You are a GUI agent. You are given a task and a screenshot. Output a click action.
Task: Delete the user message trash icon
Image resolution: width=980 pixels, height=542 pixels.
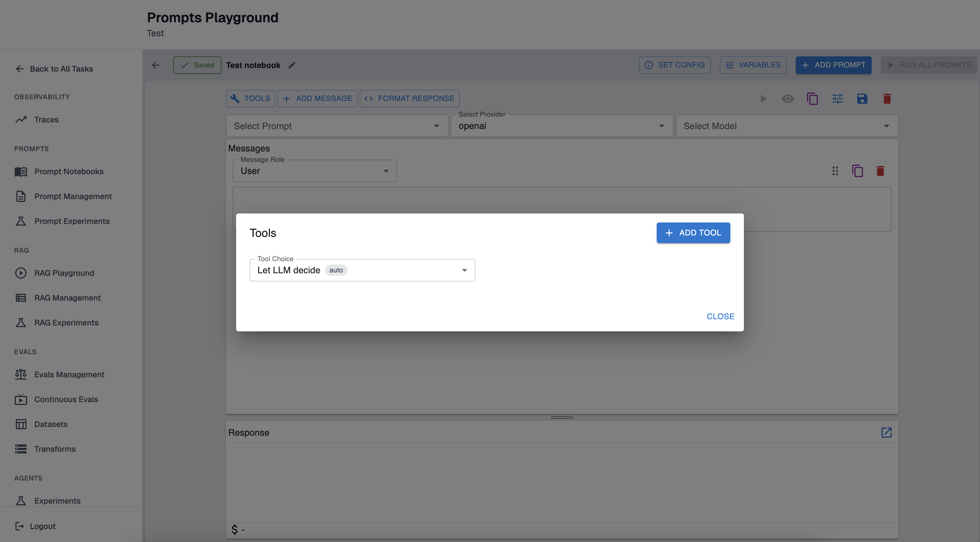click(x=880, y=171)
